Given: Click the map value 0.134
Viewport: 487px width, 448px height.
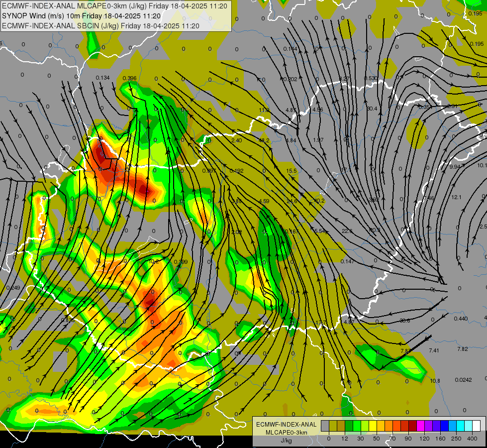Looking at the screenshot, I should 102,78.
